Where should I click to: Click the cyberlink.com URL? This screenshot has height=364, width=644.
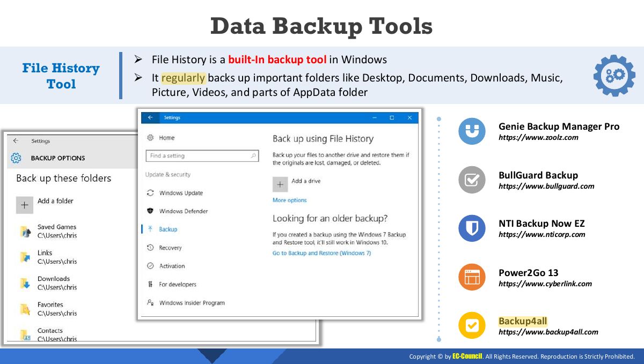click(x=545, y=284)
